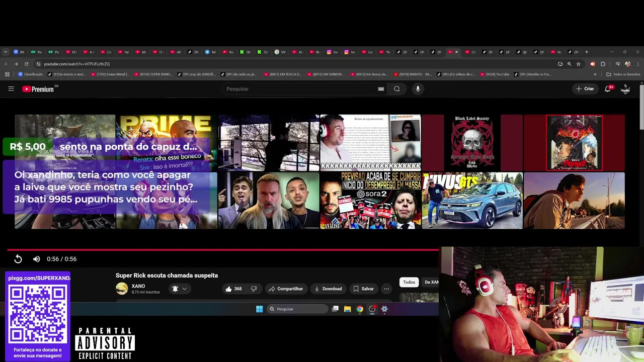Open the sora2 desemprego video thumbnail
This screenshot has width=644, height=362.
click(x=370, y=201)
